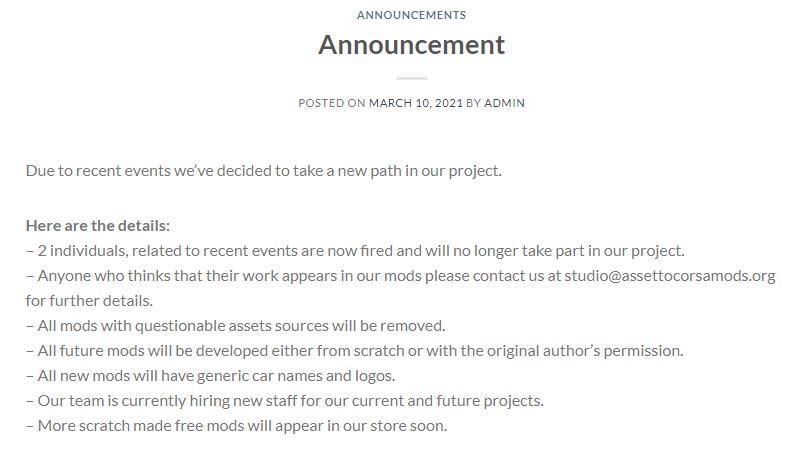Click the 'currently hiring new staff' line

click(x=285, y=401)
